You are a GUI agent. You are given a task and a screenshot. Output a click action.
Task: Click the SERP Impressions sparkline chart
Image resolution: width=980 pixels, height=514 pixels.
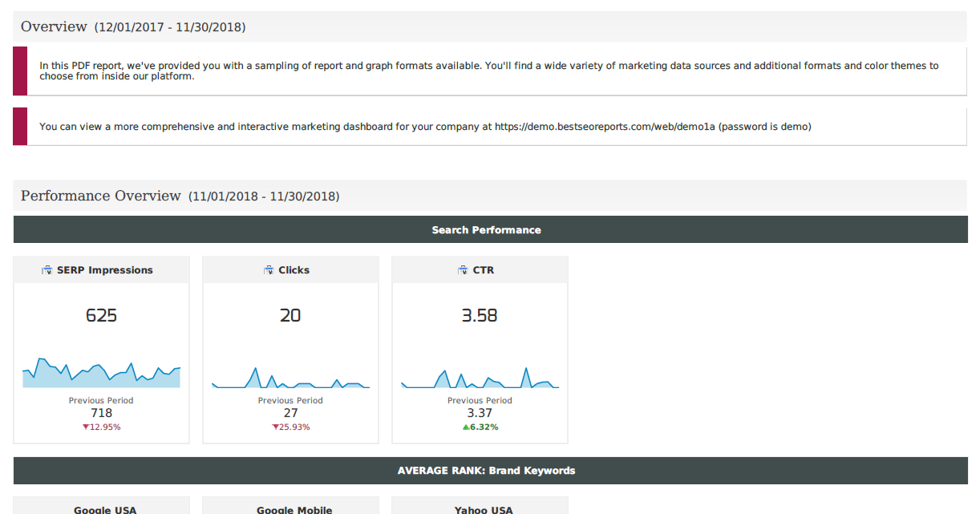pyautogui.click(x=101, y=374)
